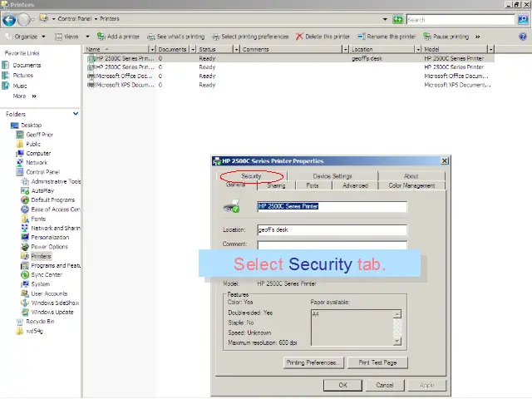Screen dimensions: 532x399
Task: Open Documents favorite link
Action: [27, 65]
